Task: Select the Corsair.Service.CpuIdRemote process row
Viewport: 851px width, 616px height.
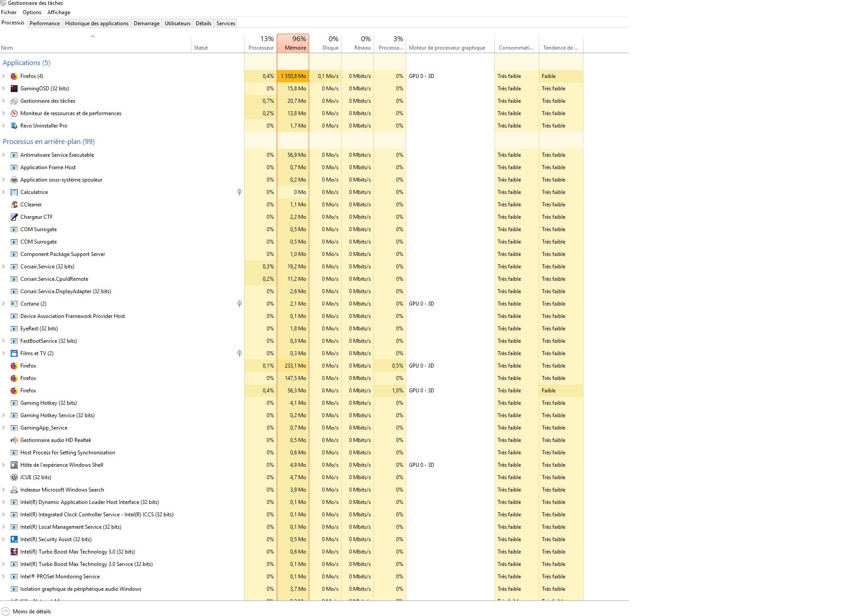Action: tap(54, 279)
